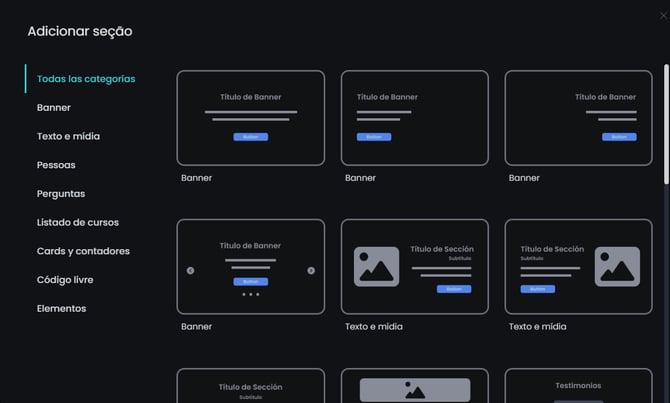Viewport: 670px width, 403px height.
Task: Click image placeholder in right-image Texto e mídia card
Action: (617, 267)
